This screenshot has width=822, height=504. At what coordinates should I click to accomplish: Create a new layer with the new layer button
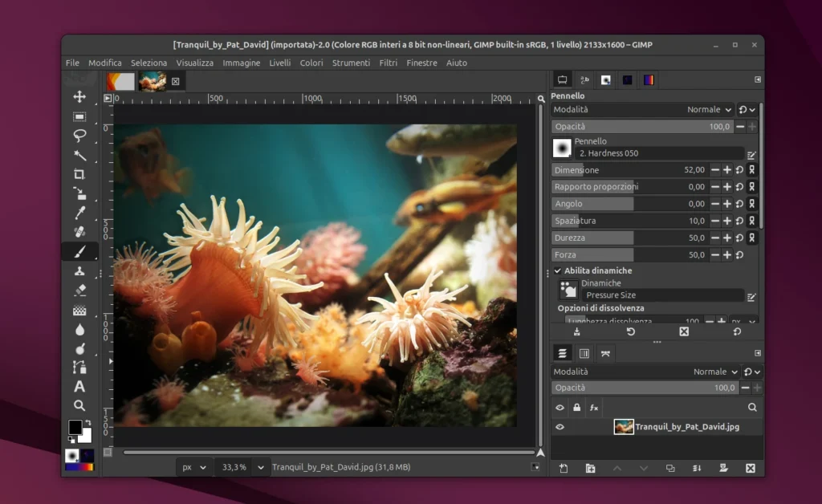tap(564, 469)
